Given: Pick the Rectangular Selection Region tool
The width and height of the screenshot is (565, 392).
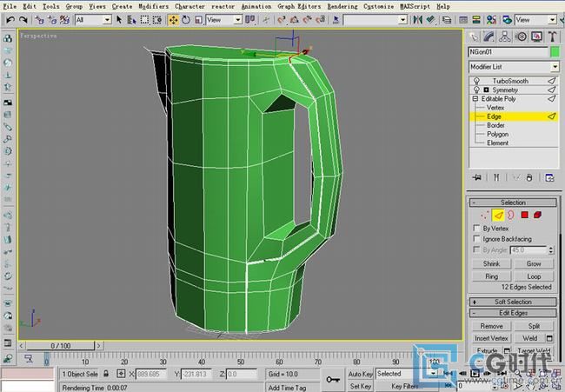Looking at the screenshot, I should coord(144,20).
